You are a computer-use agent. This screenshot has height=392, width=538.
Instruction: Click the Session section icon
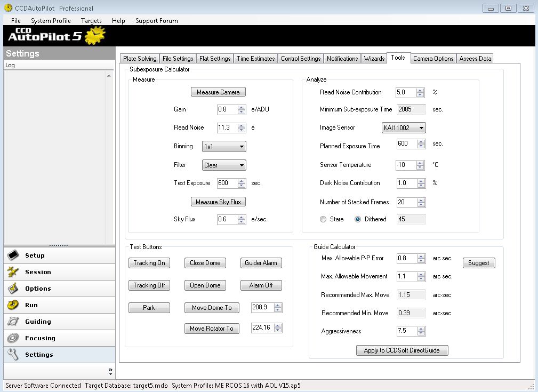click(13, 271)
